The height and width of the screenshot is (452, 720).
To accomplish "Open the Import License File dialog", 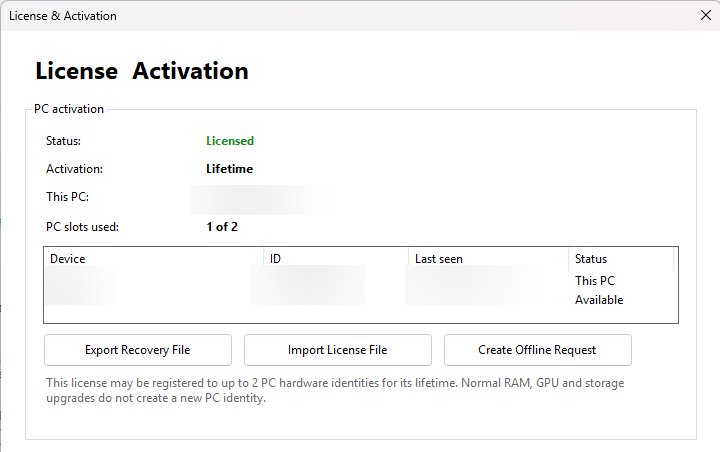I will pyautogui.click(x=338, y=350).
